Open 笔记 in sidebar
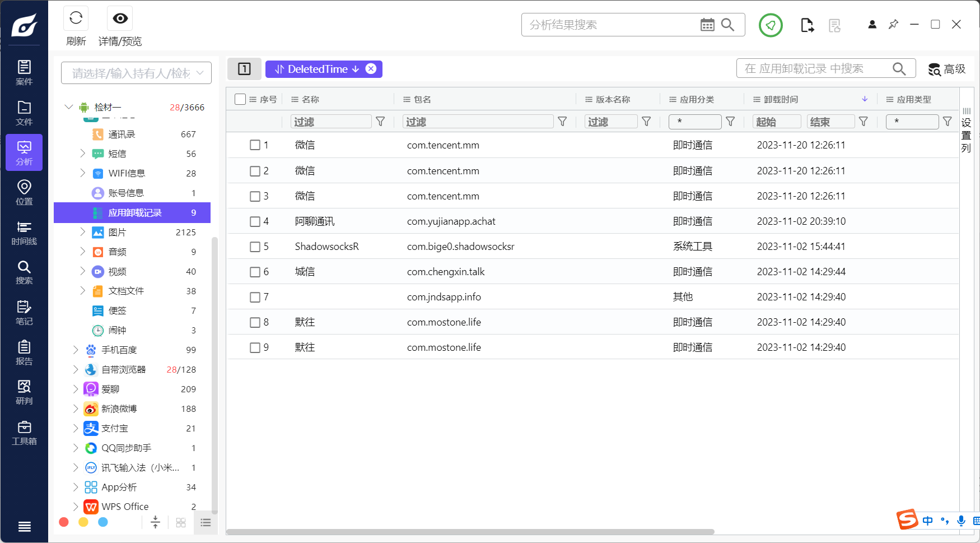980x543 pixels. (24, 313)
